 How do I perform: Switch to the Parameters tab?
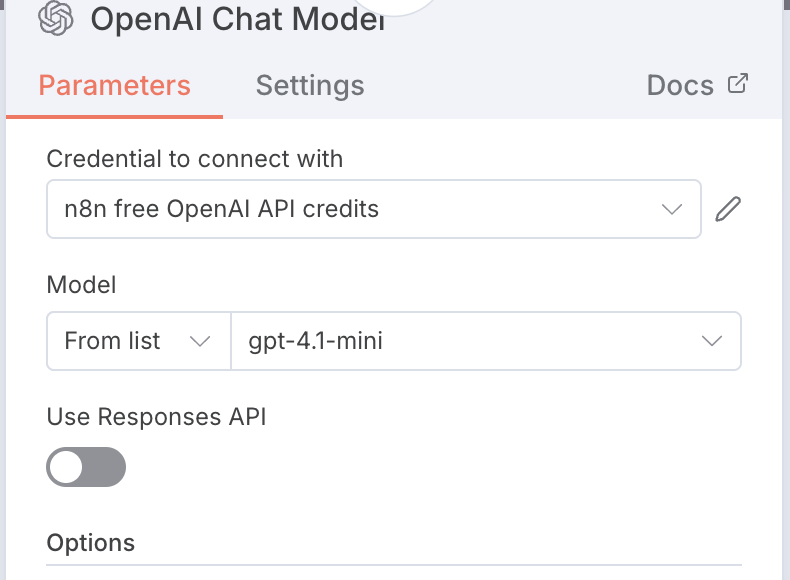coord(114,85)
